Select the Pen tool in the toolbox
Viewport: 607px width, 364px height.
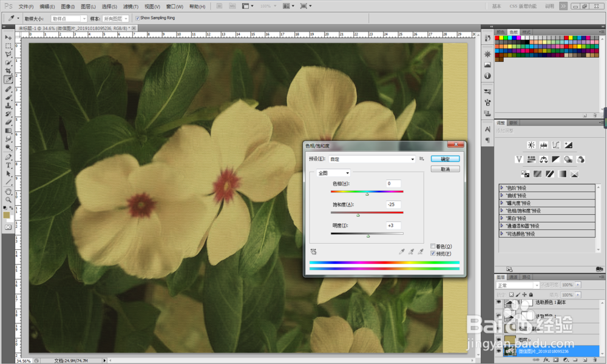click(x=8, y=157)
